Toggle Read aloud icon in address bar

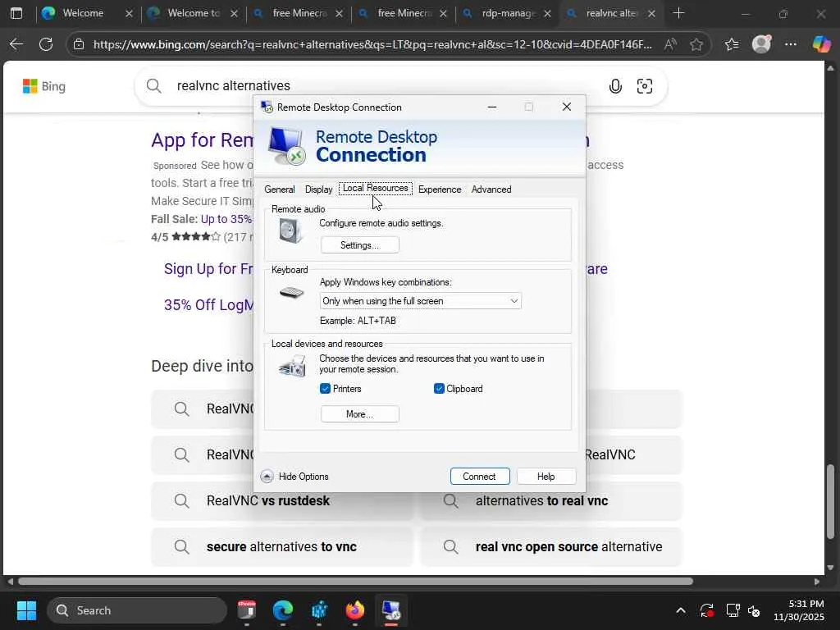point(669,44)
